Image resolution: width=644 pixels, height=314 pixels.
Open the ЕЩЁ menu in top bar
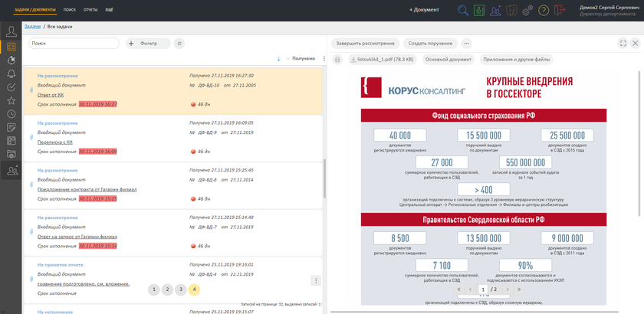click(x=110, y=10)
